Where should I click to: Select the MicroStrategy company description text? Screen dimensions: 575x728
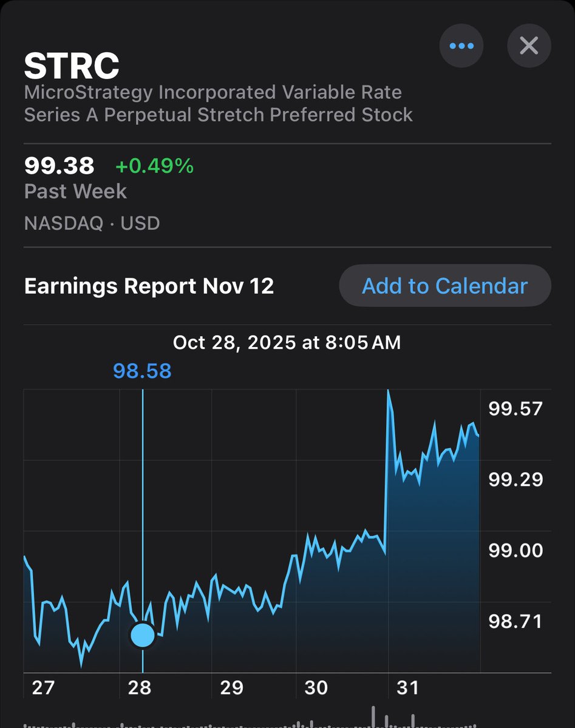[x=219, y=104]
